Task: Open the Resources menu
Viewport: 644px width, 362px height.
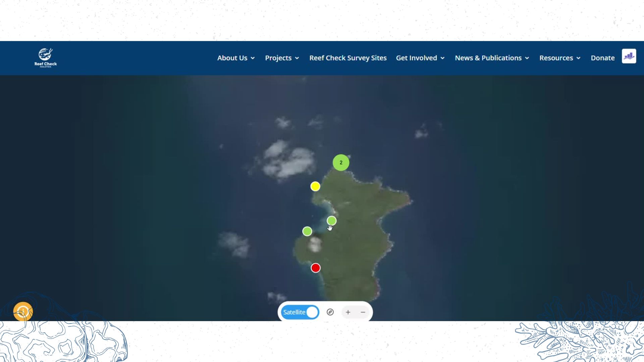Action: (559, 58)
